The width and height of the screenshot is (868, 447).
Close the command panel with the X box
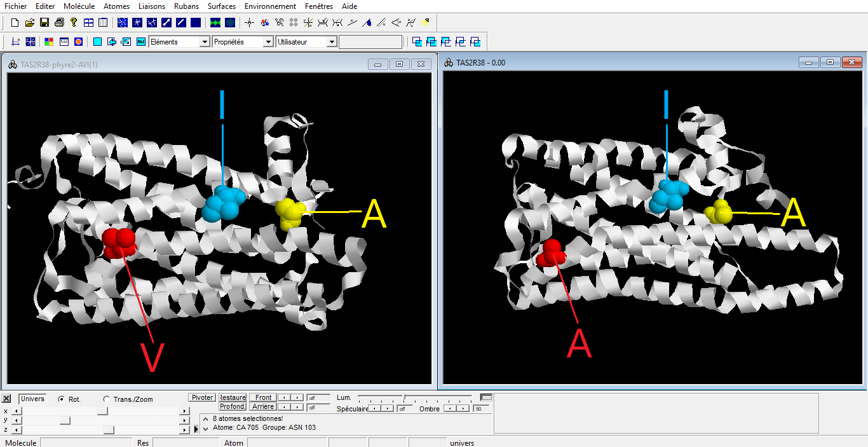click(x=6, y=399)
